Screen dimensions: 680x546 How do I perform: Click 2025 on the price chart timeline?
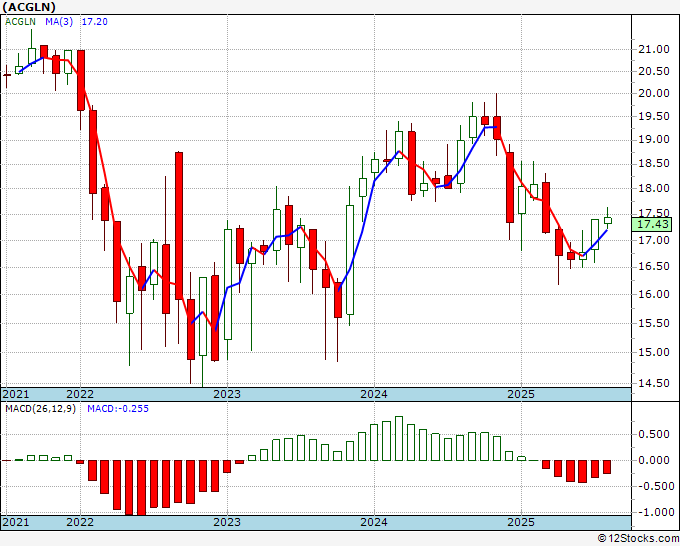pos(521,394)
